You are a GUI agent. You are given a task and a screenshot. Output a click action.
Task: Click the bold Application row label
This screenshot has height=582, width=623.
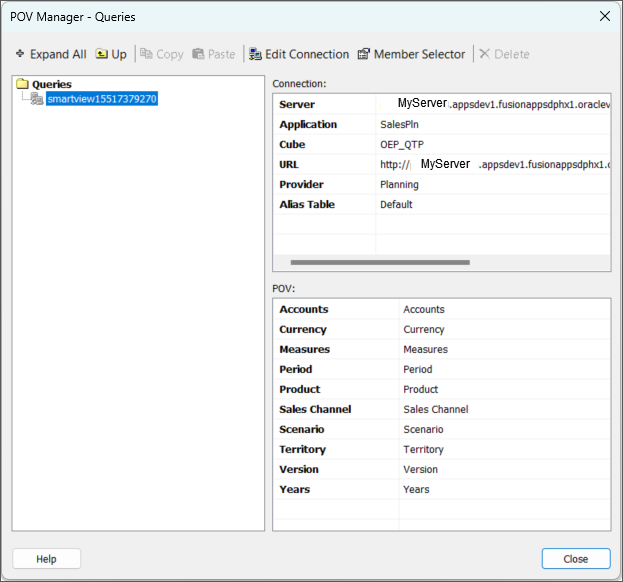[x=308, y=124]
